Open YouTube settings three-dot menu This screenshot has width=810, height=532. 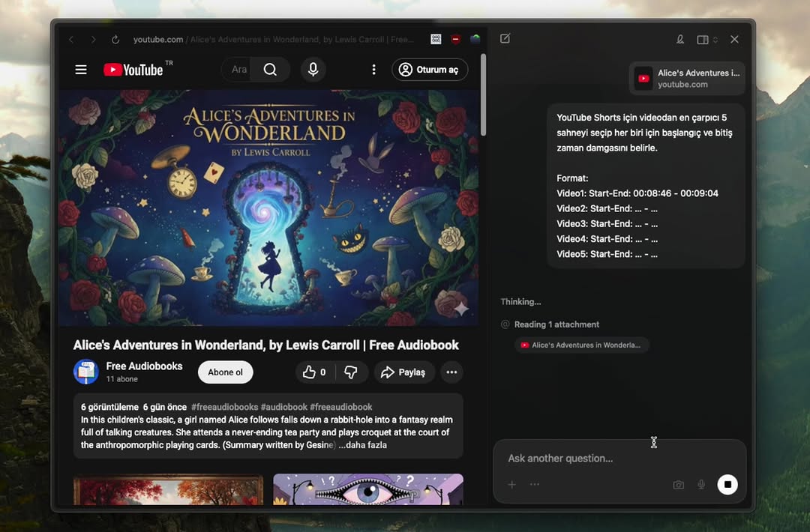coord(373,70)
